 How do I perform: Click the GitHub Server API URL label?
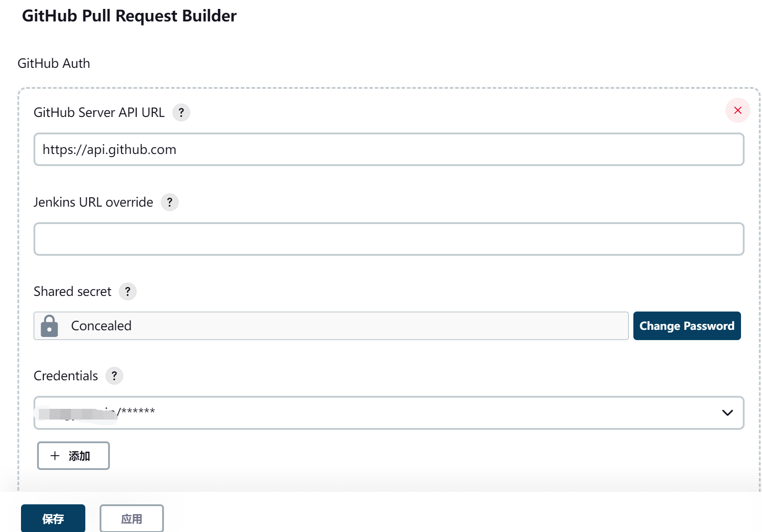pyautogui.click(x=99, y=112)
